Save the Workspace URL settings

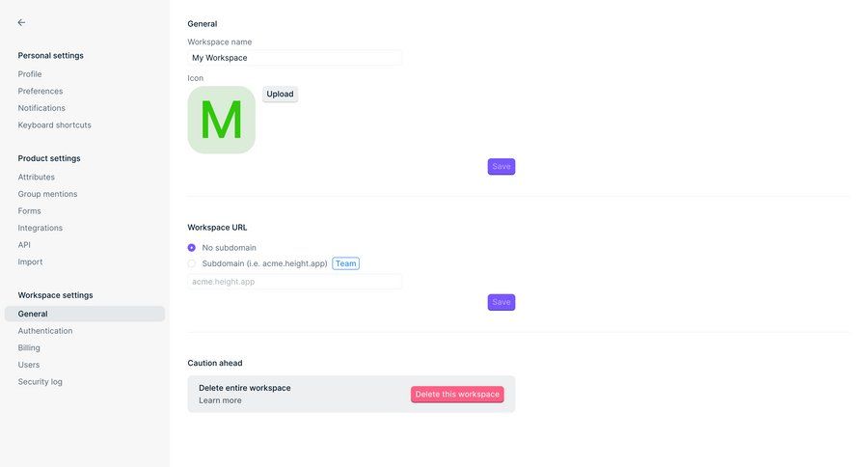click(502, 302)
